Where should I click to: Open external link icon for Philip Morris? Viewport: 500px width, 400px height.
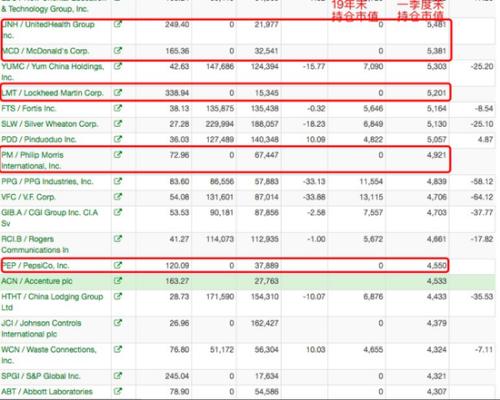click(118, 154)
